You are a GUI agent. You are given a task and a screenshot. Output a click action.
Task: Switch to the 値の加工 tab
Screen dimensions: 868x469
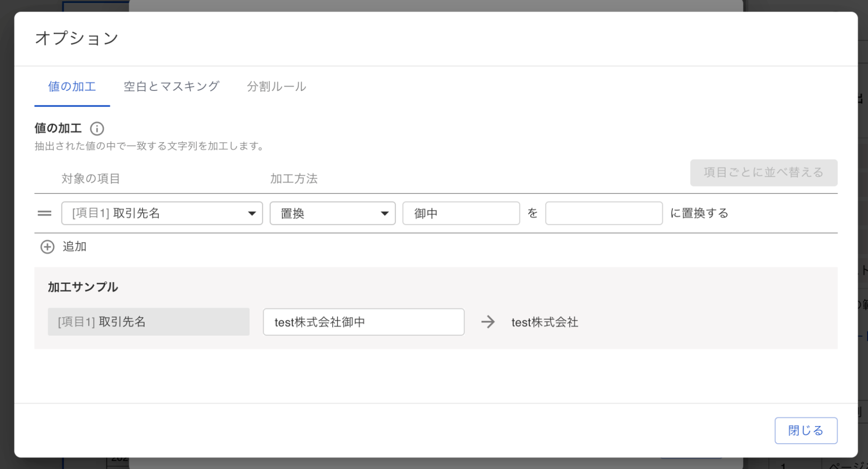[x=72, y=86]
